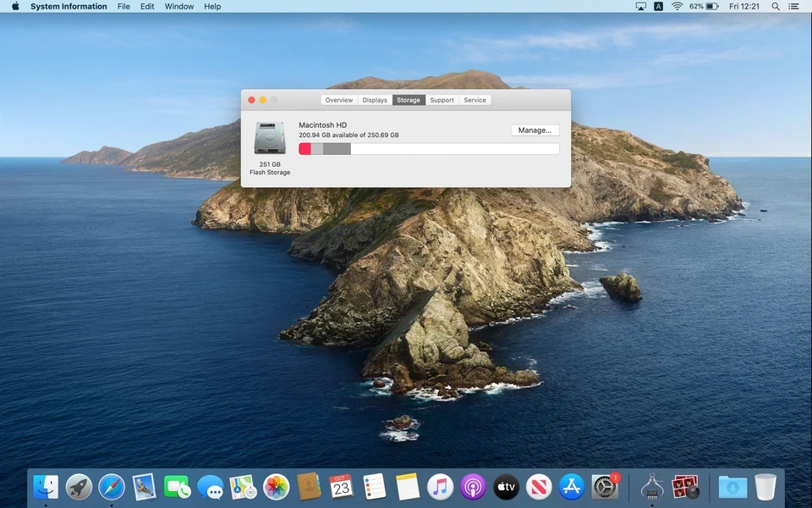The height and width of the screenshot is (508, 812).
Task: Click the battery 62% indicator
Action: (704, 6)
